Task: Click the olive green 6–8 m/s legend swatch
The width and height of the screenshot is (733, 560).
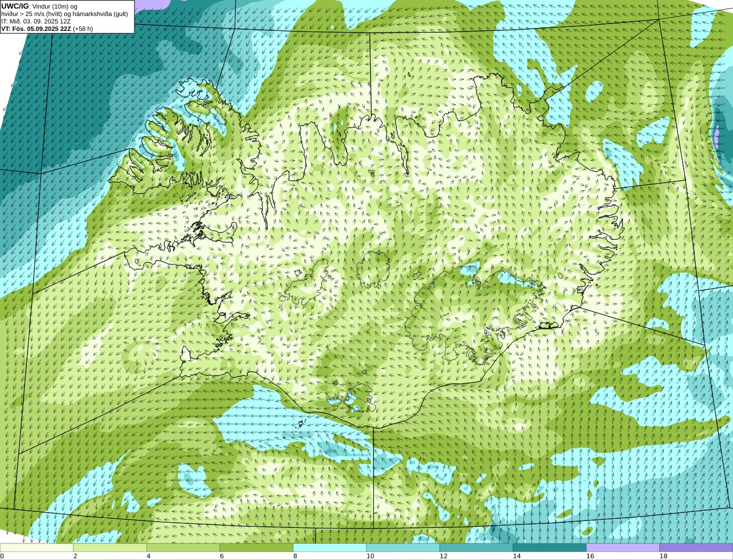Action: click(x=257, y=547)
